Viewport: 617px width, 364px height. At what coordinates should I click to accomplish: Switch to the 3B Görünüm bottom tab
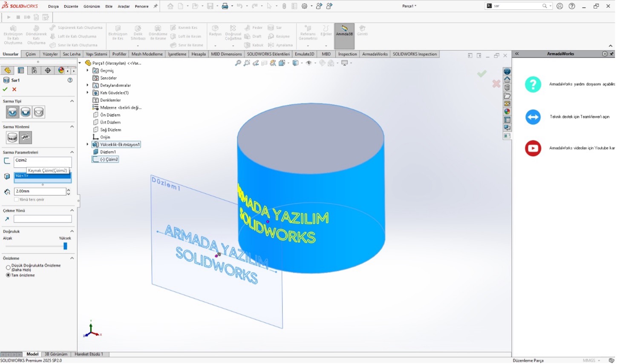[x=56, y=355]
